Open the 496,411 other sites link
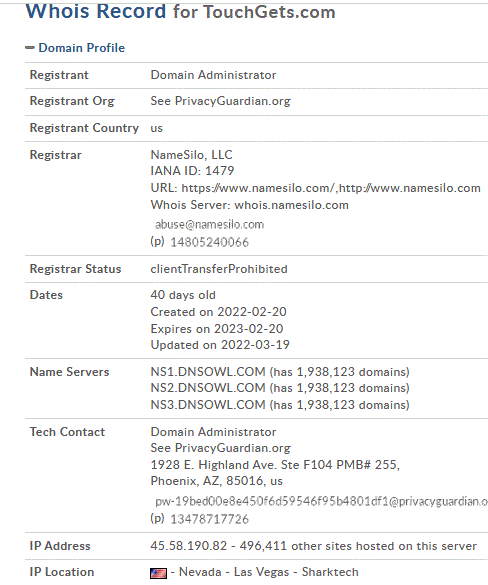Viewport: 488px width, 585px height. pos(358,546)
